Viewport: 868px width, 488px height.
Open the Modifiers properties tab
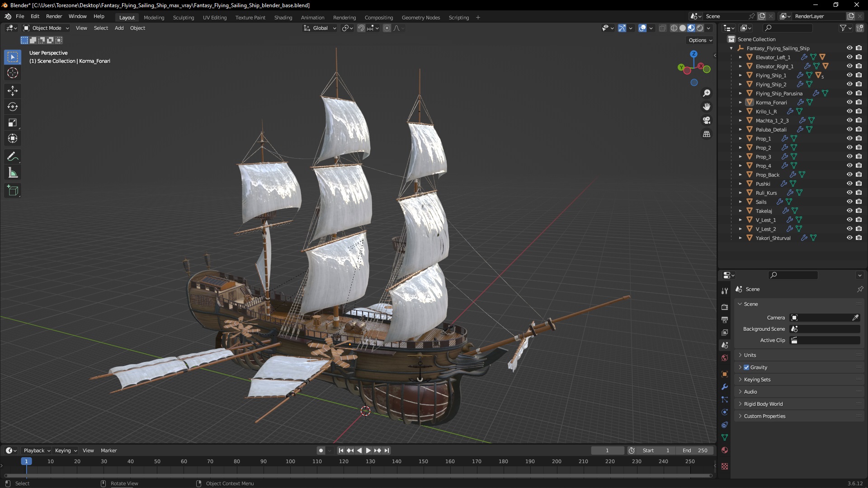[x=725, y=387]
